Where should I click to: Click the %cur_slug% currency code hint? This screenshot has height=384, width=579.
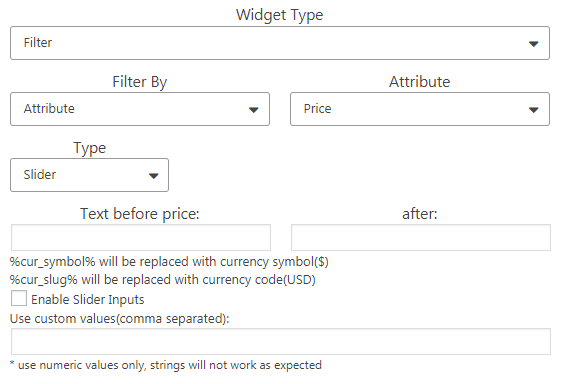[163, 280]
